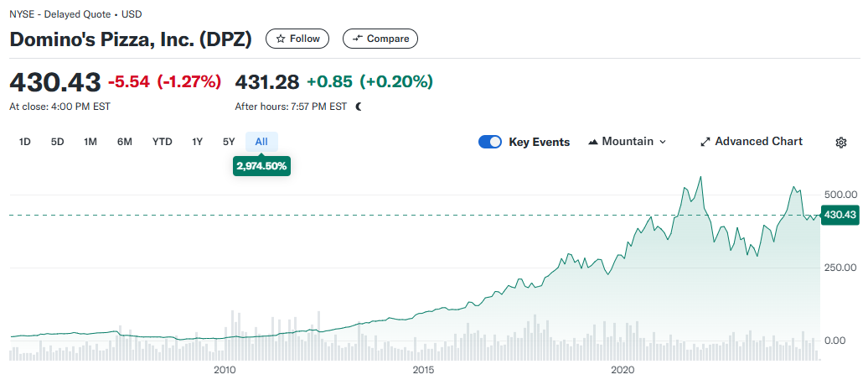Image resolution: width=868 pixels, height=385 pixels.
Task: Click the Domino's Pizza, Inc. (DPZ) heading
Action: 131,39
